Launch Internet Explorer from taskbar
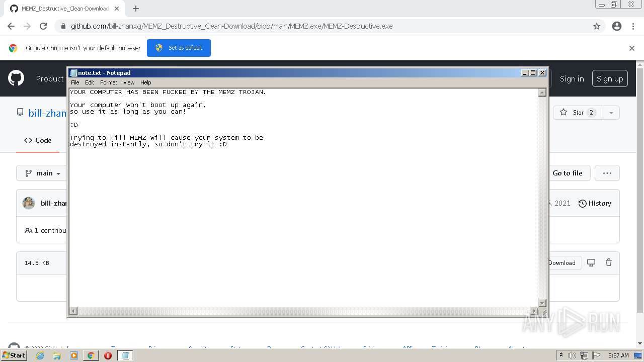This screenshot has height=362, width=644. pyautogui.click(x=40, y=355)
